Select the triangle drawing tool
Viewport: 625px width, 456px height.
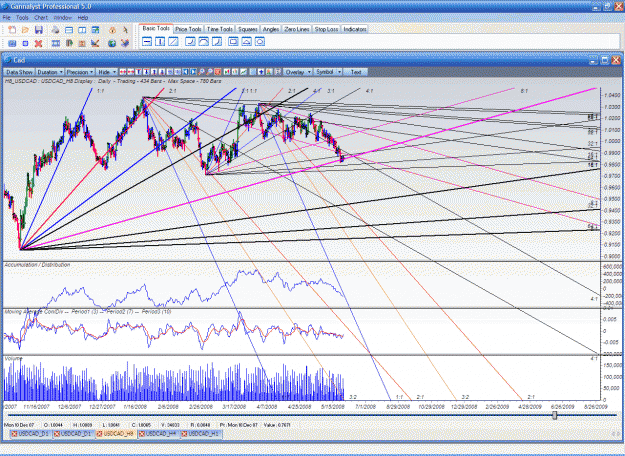point(246,41)
